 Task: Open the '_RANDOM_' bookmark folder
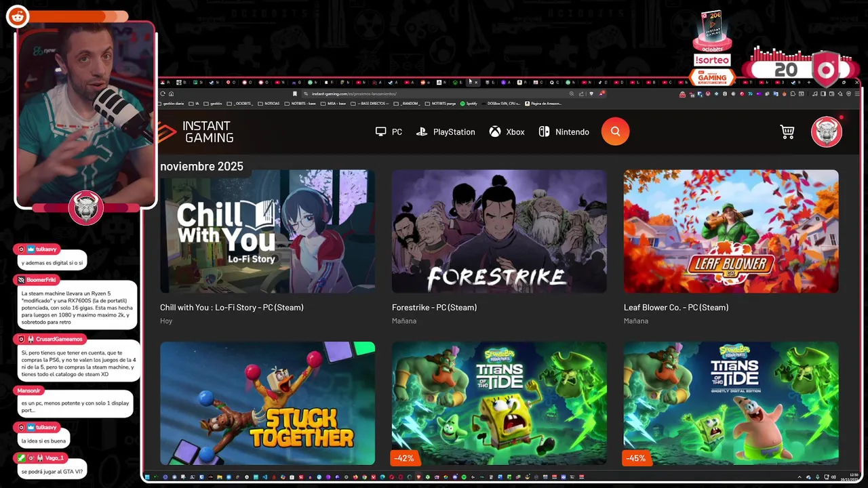407,104
